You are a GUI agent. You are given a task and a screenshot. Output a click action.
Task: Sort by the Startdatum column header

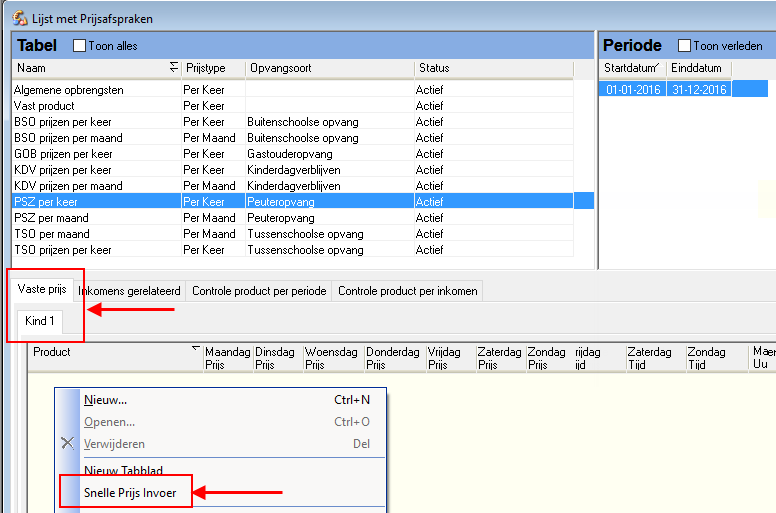633,68
